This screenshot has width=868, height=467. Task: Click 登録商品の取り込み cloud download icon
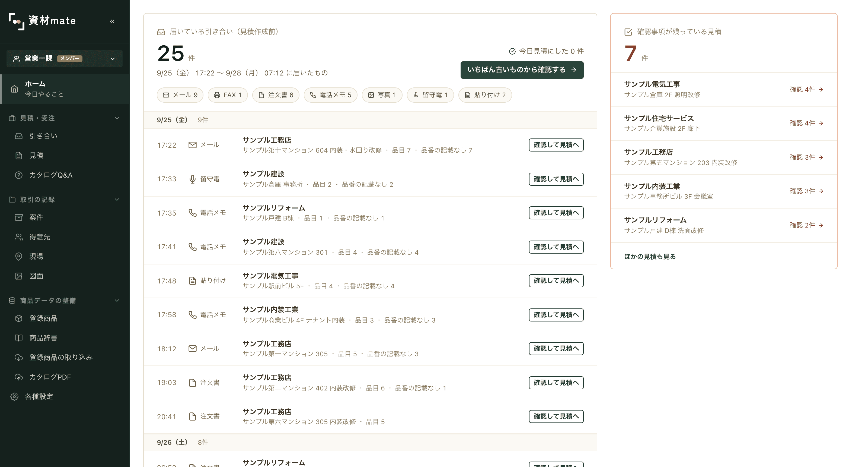19,357
